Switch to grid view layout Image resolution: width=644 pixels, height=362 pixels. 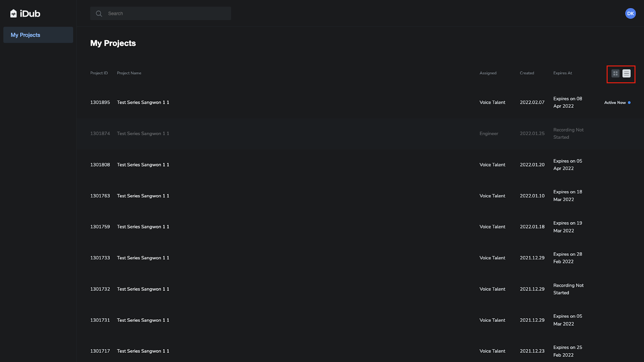(615, 73)
